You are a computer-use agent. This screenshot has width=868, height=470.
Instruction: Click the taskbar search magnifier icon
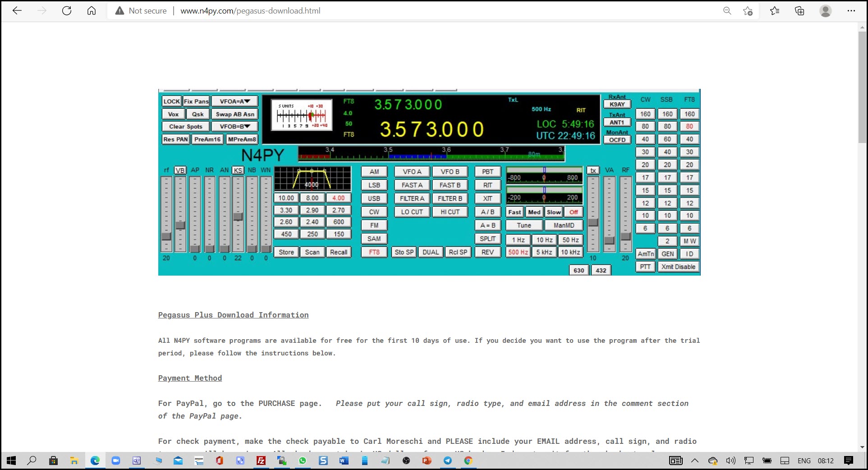[x=32, y=461]
